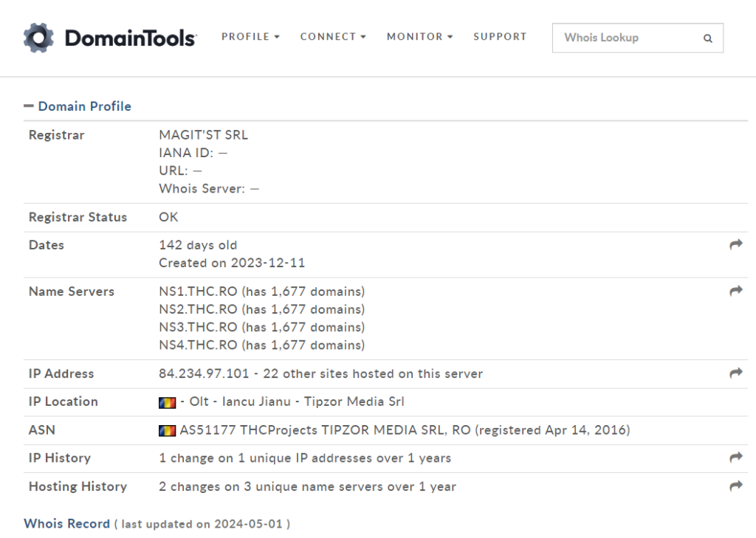756x538 pixels.
Task: Open the Hosting History arrow icon
Action: pos(735,486)
